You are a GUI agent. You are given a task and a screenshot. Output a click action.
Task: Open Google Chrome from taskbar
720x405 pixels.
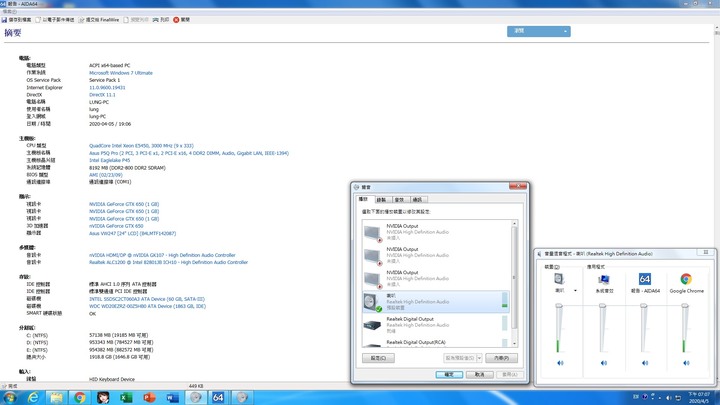tap(79, 397)
